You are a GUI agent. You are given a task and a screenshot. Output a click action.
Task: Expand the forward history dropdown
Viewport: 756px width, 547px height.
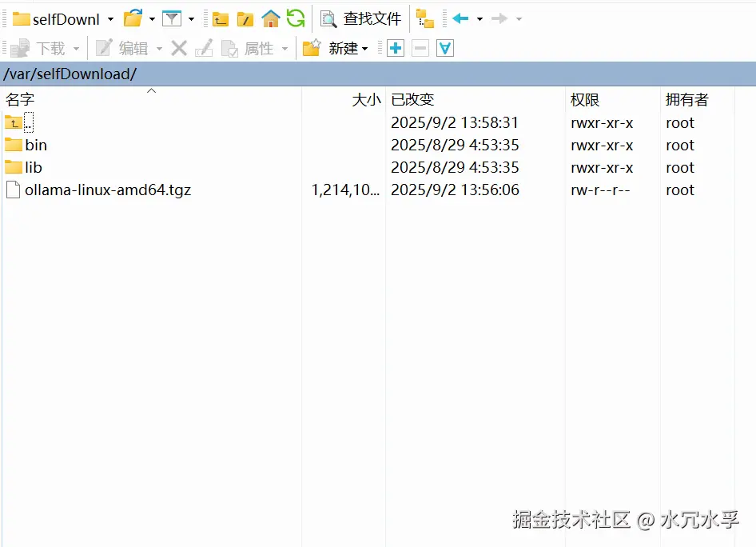coord(519,19)
